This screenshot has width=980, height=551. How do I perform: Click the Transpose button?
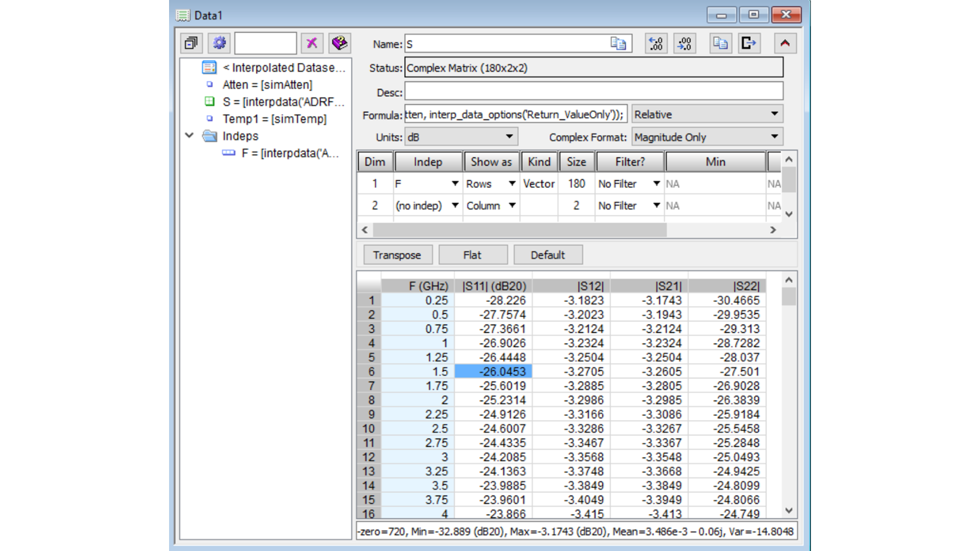click(x=397, y=255)
